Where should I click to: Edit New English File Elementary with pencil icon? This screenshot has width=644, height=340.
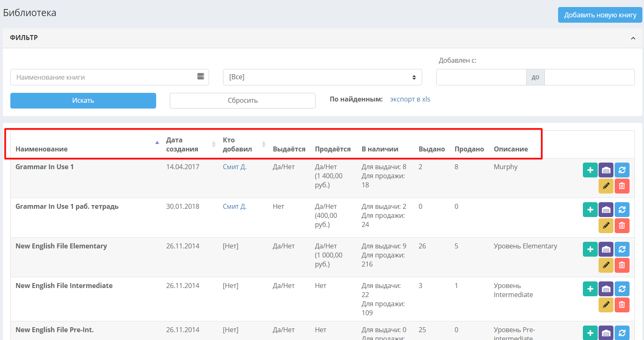tap(606, 265)
